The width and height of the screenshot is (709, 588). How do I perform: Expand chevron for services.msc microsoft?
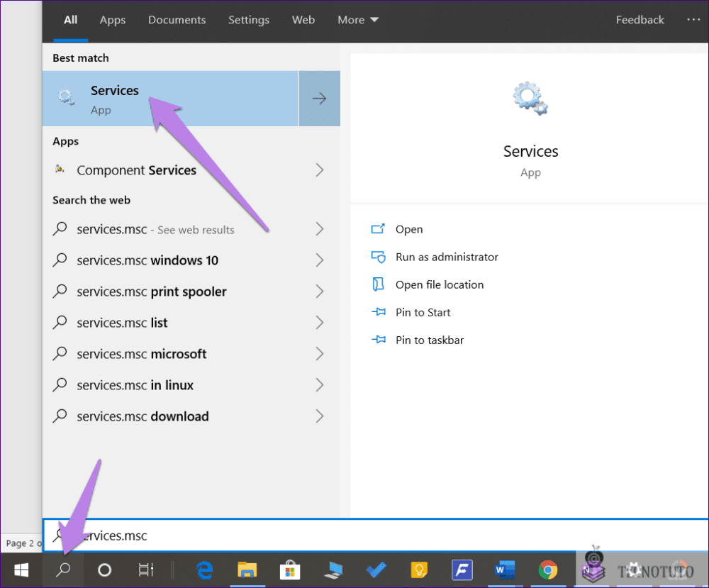[x=319, y=354]
